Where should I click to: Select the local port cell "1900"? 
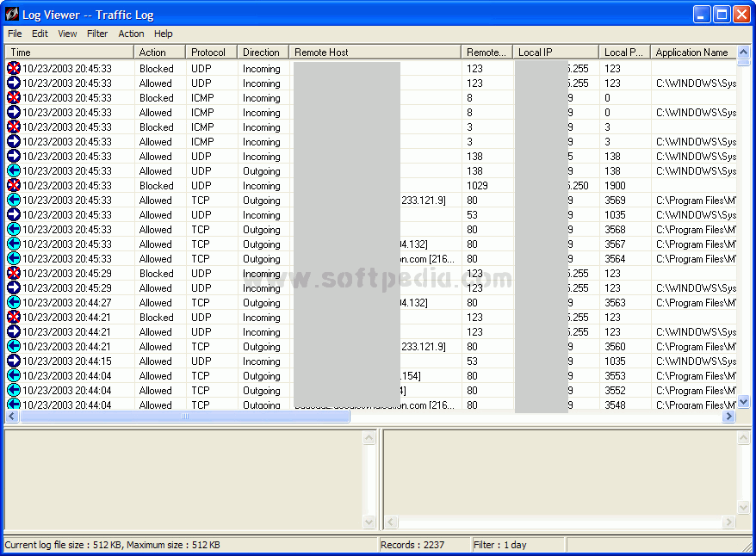click(x=615, y=186)
